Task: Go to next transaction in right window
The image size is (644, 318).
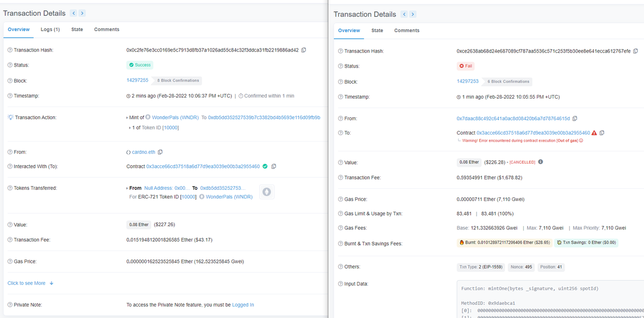Action: pyautogui.click(x=413, y=14)
